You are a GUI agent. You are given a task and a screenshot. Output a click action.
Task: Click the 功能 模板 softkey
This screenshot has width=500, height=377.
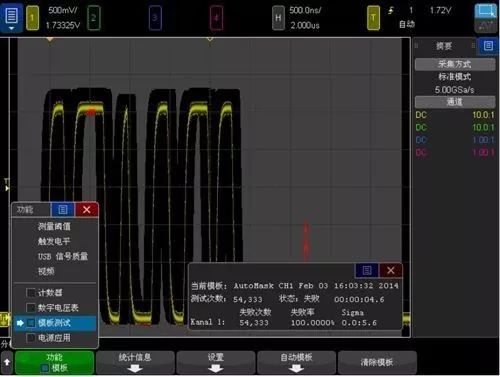[54, 362]
